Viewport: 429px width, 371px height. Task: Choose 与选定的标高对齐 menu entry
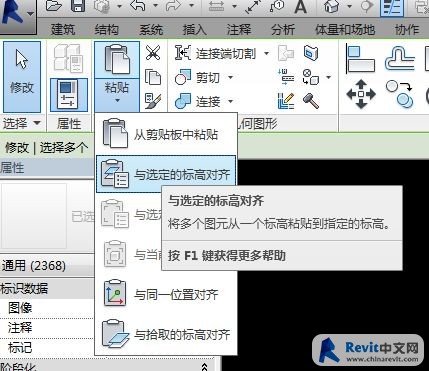pyautogui.click(x=166, y=174)
